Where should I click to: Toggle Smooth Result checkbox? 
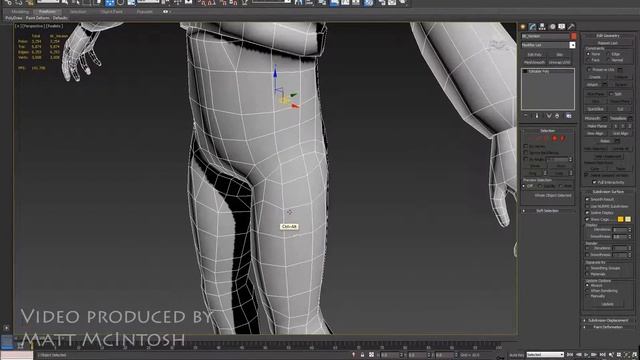coord(587,199)
